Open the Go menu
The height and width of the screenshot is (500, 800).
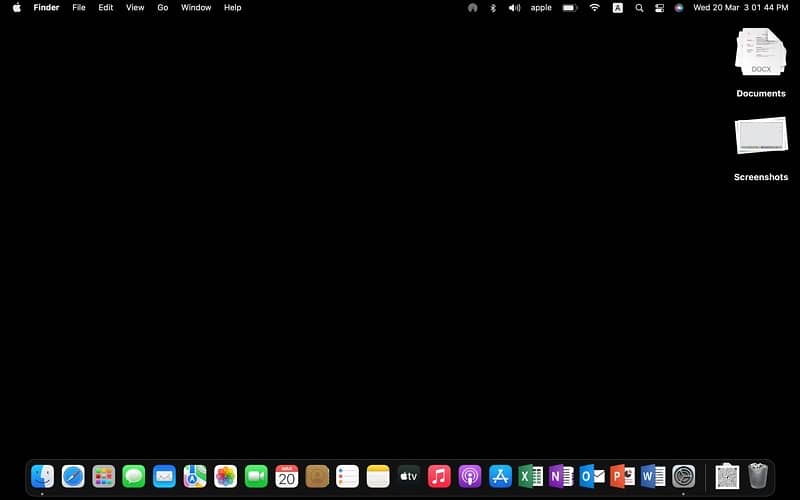(162, 8)
